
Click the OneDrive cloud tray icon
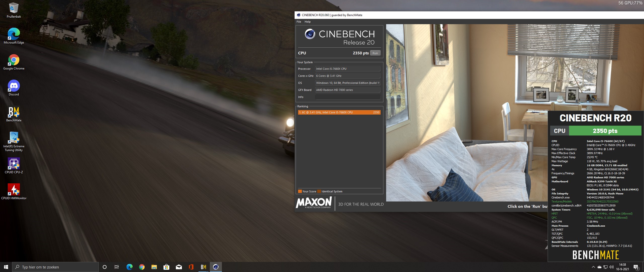click(x=599, y=267)
